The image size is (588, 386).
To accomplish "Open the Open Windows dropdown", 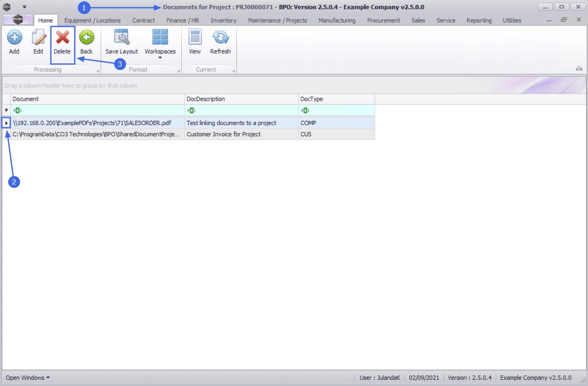I will pyautogui.click(x=28, y=378).
